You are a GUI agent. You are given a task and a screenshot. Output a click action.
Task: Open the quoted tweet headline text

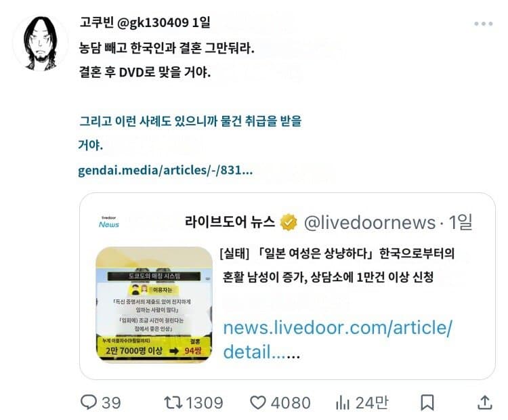tap(337, 265)
